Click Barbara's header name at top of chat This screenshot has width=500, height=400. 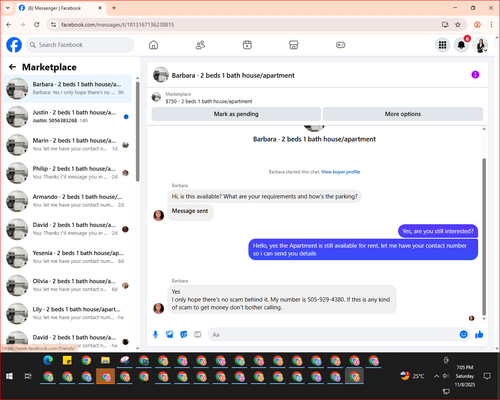coord(233,75)
